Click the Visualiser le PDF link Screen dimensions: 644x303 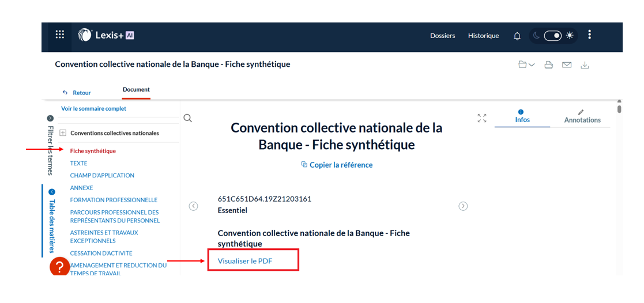click(x=245, y=261)
